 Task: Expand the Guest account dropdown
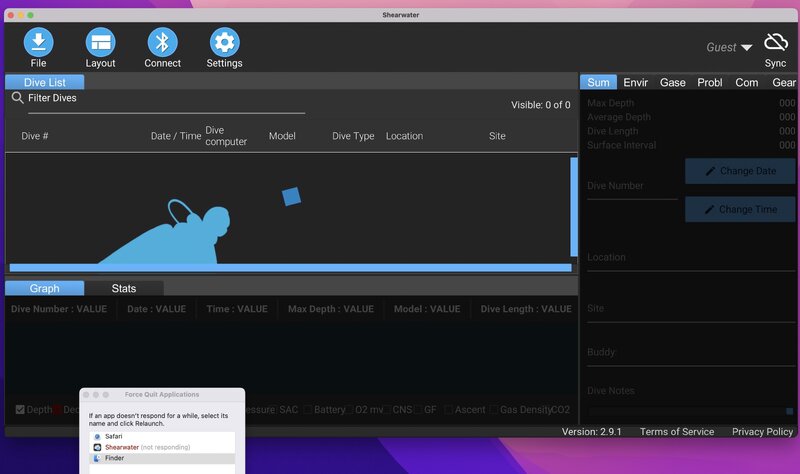(729, 47)
